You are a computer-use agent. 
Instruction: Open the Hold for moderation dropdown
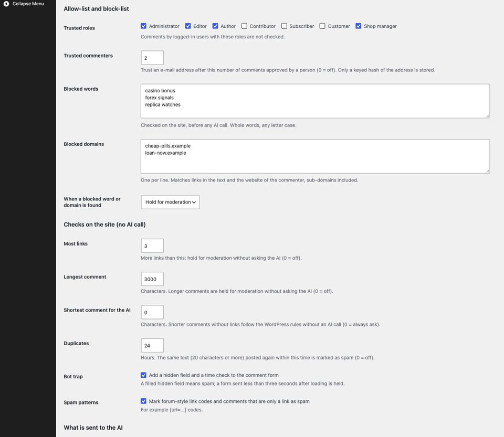point(170,202)
